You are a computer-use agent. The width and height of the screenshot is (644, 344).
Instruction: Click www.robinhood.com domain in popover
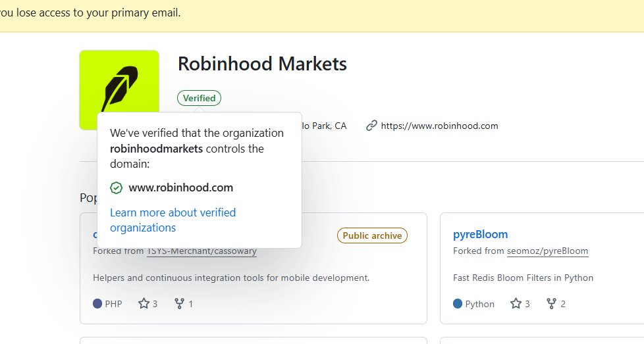tap(180, 187)
